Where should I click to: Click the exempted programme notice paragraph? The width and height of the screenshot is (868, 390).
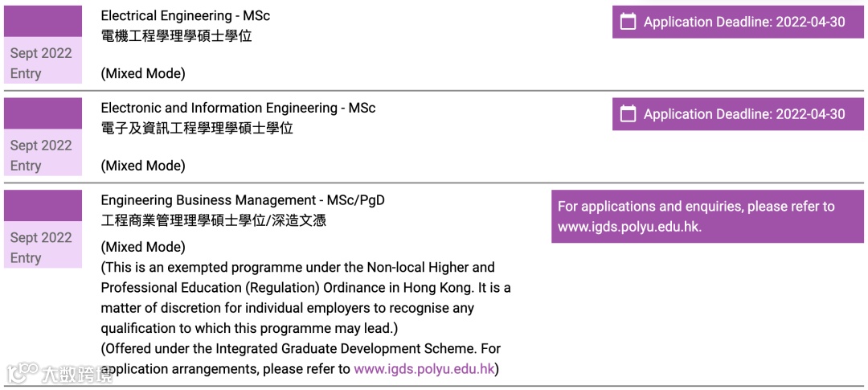(305, 298)
